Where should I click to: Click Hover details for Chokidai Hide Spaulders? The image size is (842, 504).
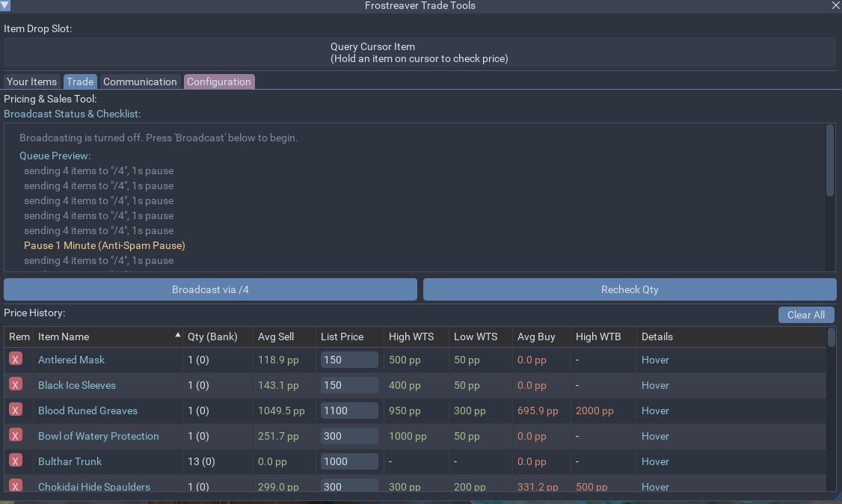[x=655, y=486]
